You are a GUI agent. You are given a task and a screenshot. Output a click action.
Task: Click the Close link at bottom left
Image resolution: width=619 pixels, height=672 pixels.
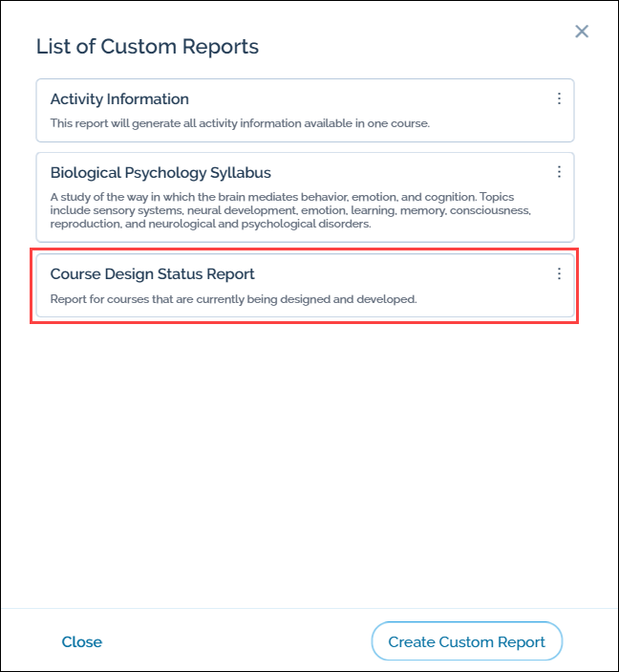[82, 641]
